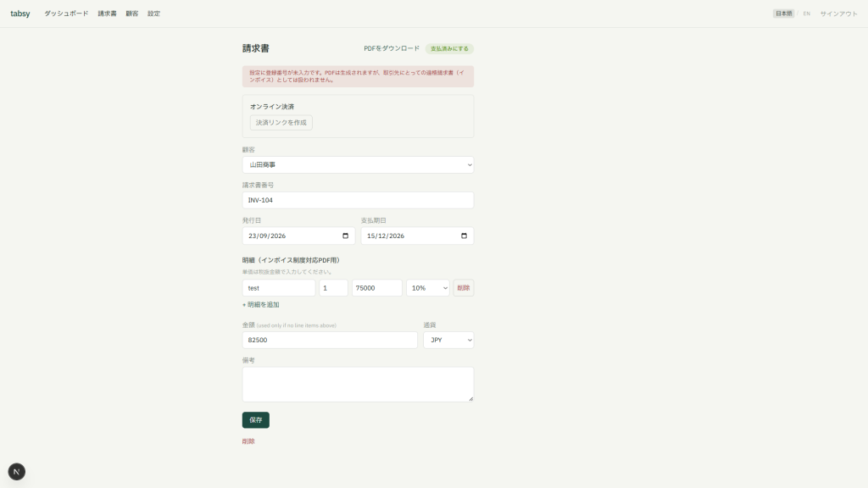Image resolution: width=868 pixels, height=488 pixels.
Task: Go to 請求書 in top navigation
Action: coord(108,14)
